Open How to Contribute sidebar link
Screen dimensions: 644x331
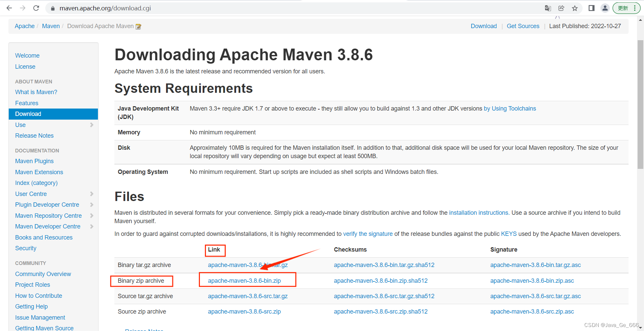click(39, 296)
